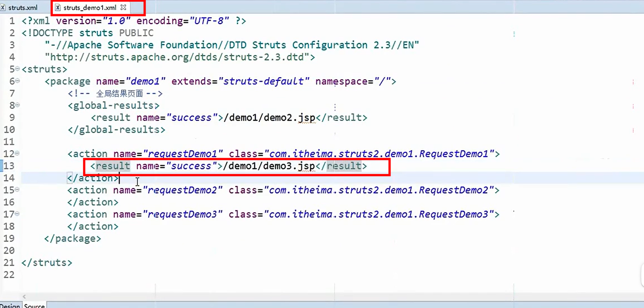Image resolution: width=644 pixels, height=308 pixels.
Task: Fold the requestDemo2 action on line 15
Action: tap(18, 190)
